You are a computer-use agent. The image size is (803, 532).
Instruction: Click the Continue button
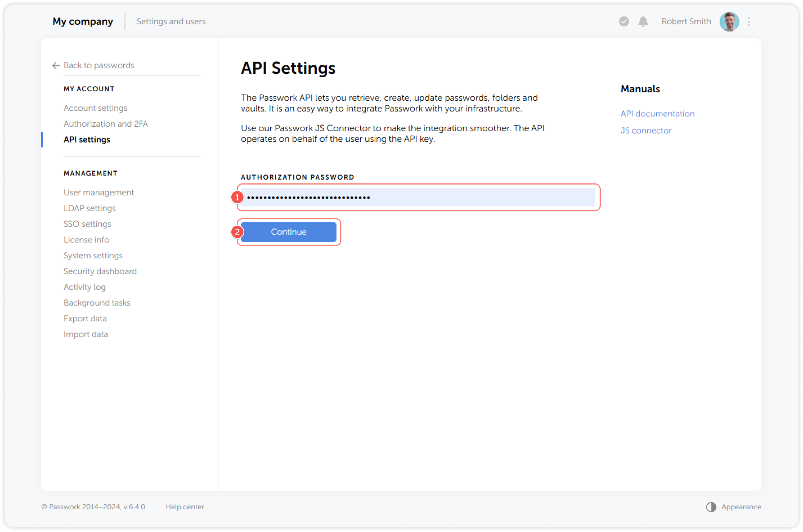pos(288,232)
